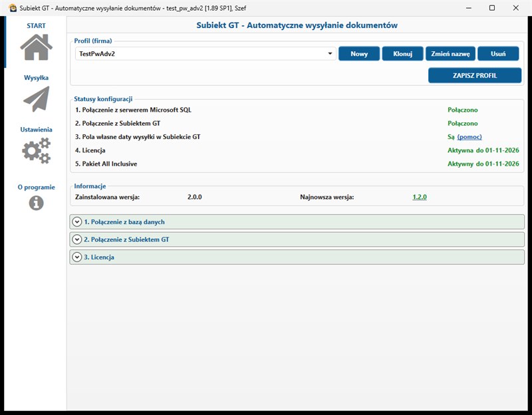
Task: Click the Najnowsza wersja label
Action: [327, 197]
